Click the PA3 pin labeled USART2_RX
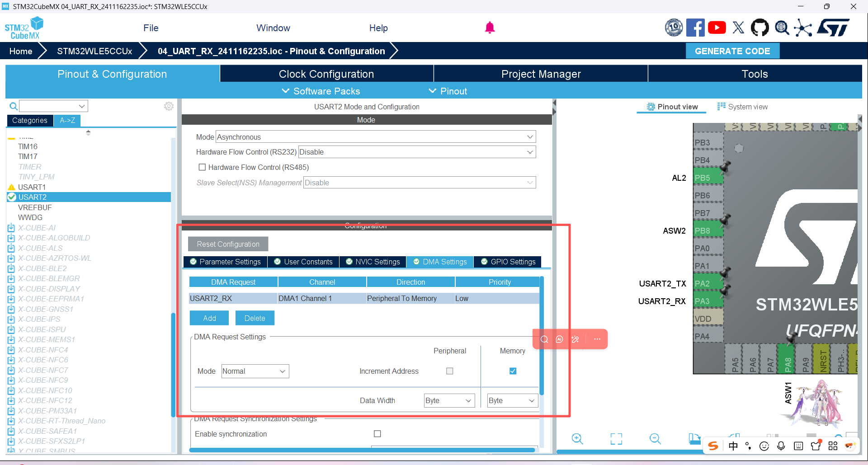The height and width of the screenshot is (465, 868). (x=708, y=301)
